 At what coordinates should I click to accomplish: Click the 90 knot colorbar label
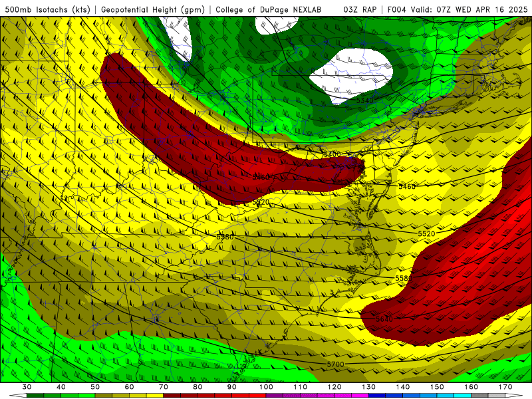pyautogui.click(x=231, y=387)
